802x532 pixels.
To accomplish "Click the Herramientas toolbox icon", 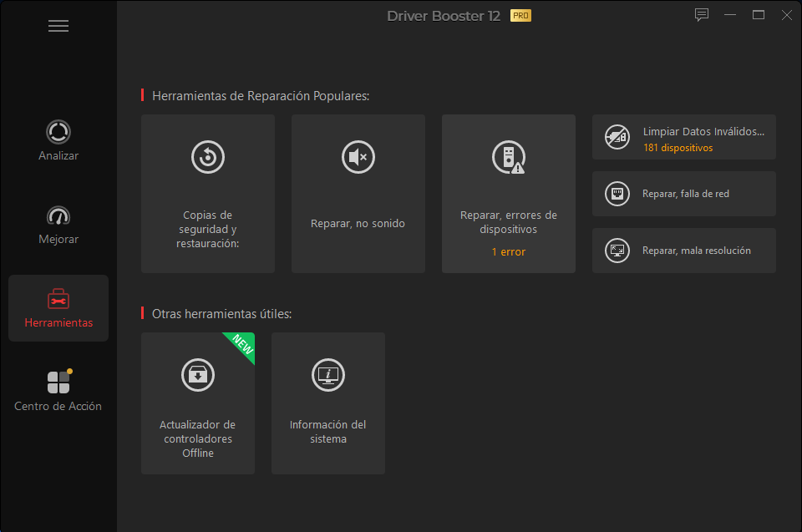I will (x=58, y=299).
